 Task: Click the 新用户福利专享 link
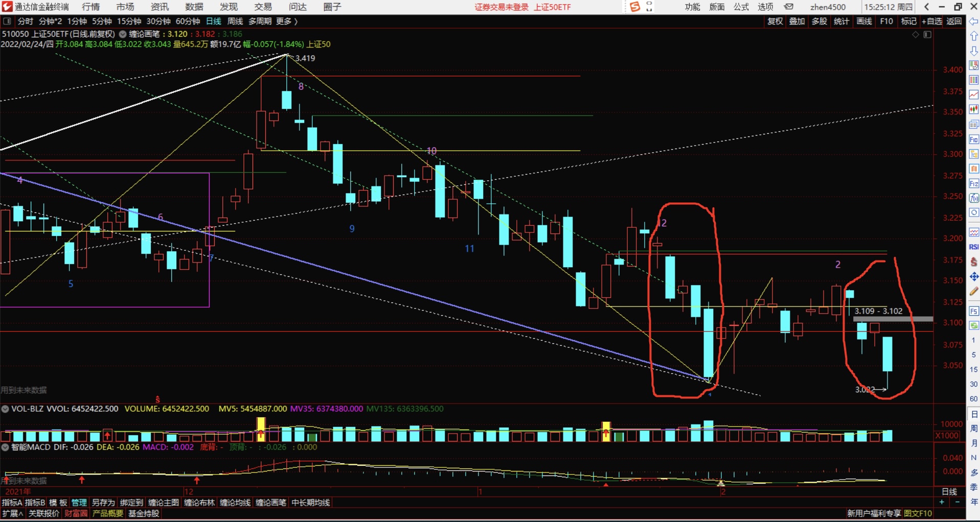(x=874, y=513)
